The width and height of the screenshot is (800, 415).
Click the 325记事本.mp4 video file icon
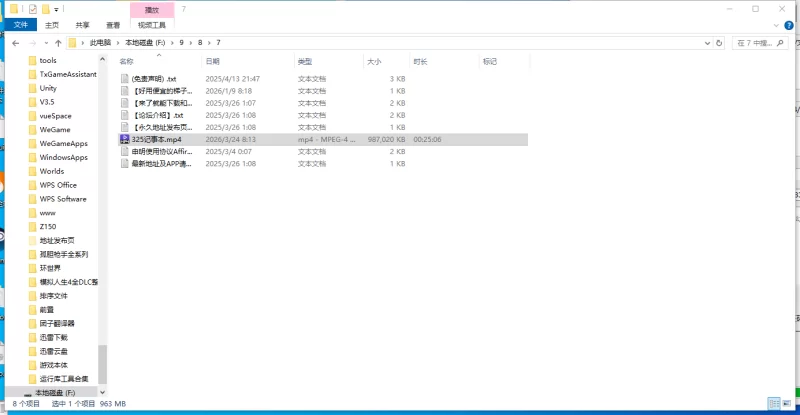[x=124, y=140]
